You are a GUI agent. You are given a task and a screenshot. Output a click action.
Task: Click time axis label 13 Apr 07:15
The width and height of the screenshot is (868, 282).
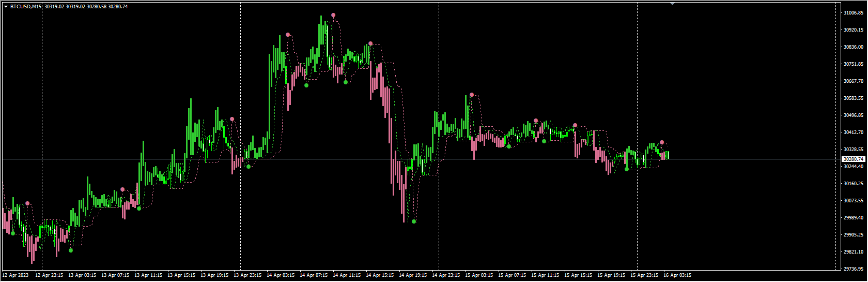[115, 275]
